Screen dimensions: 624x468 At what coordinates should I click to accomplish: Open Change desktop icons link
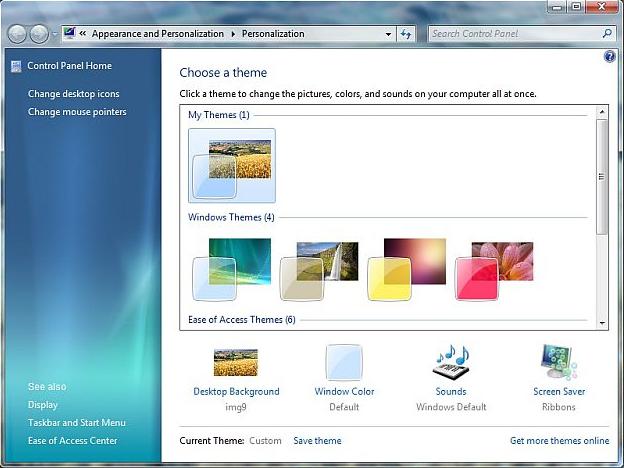[74, 94]
